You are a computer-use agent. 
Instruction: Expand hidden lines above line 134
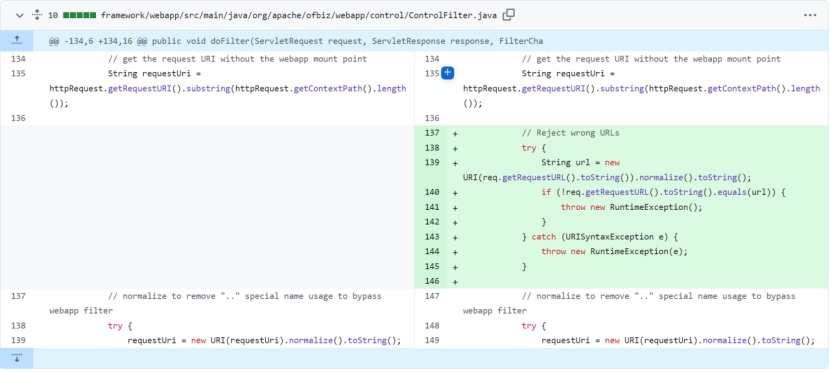(16, 41)
